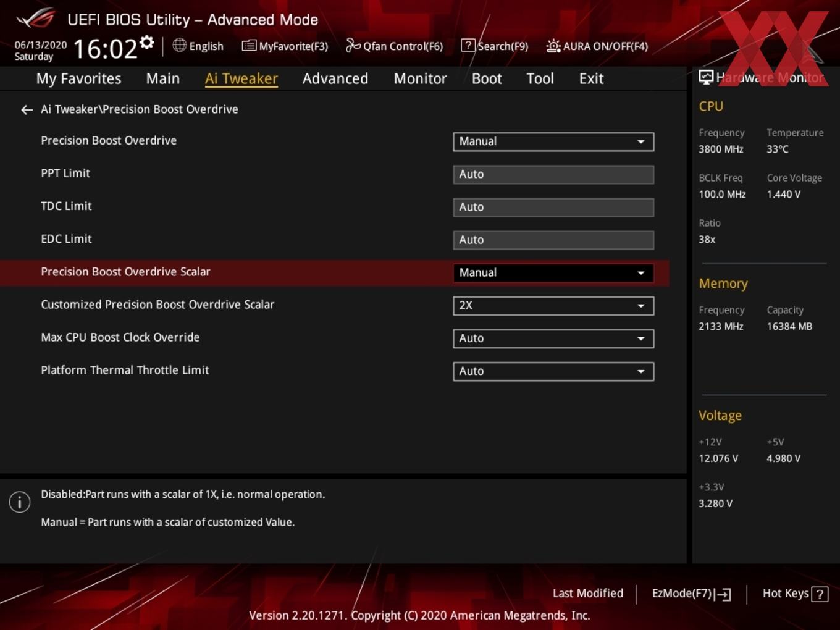Select the PPT Limit label
Viewport: 840px width, 630px height.
point(65,174)
